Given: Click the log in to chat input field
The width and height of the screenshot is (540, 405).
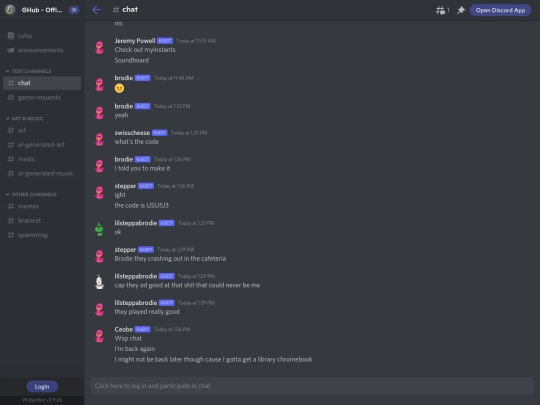Looking at the screenshot, I should click(x=312, y=386).
